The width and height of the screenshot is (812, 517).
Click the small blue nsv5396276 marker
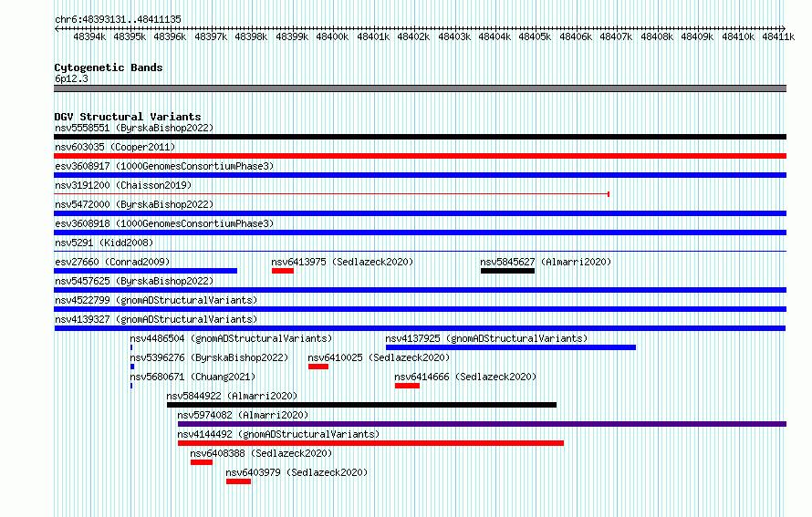pyautogui.click(x=132, y=367)
